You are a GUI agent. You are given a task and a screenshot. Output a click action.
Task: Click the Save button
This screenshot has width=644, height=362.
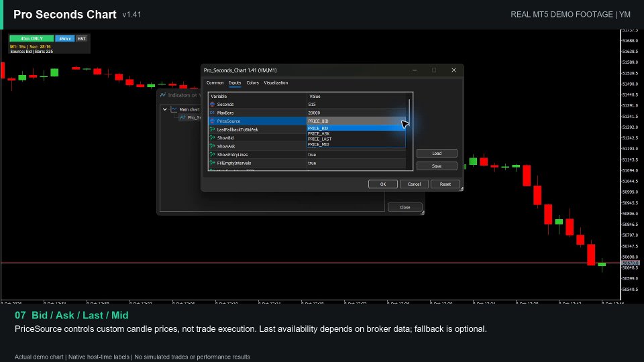point(437,166)
